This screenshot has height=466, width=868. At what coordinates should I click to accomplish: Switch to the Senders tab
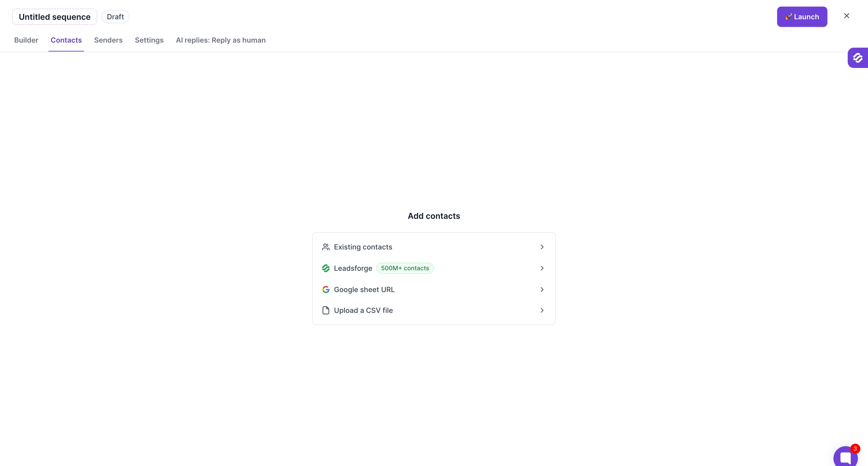click(108, 40)
